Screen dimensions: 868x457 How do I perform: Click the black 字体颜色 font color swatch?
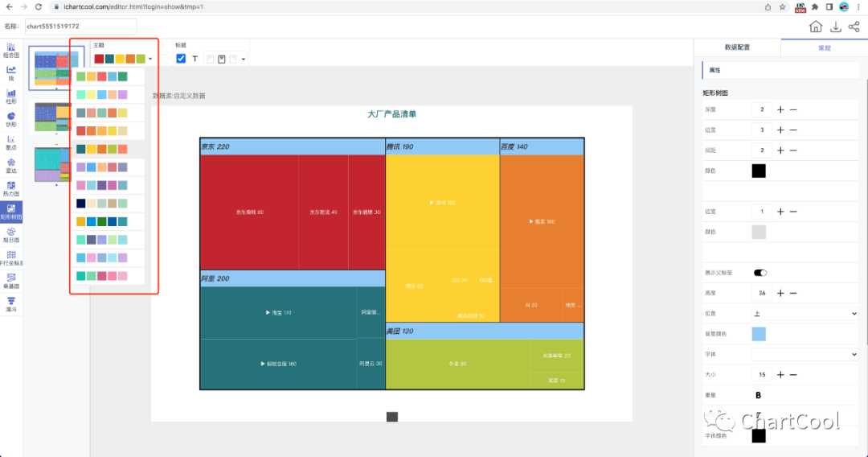(x=759, y=436)
